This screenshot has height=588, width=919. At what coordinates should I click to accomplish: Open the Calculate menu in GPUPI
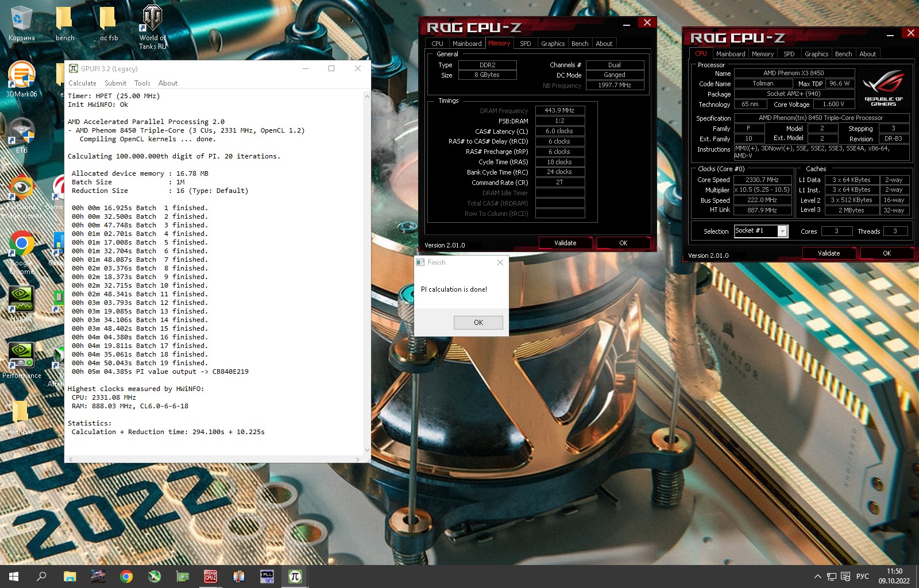82,83
